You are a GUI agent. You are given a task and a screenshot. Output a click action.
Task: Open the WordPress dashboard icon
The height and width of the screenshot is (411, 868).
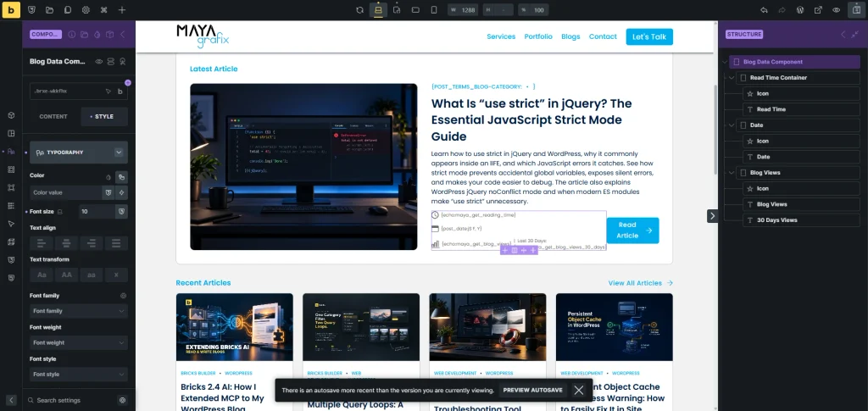point(800,10)
